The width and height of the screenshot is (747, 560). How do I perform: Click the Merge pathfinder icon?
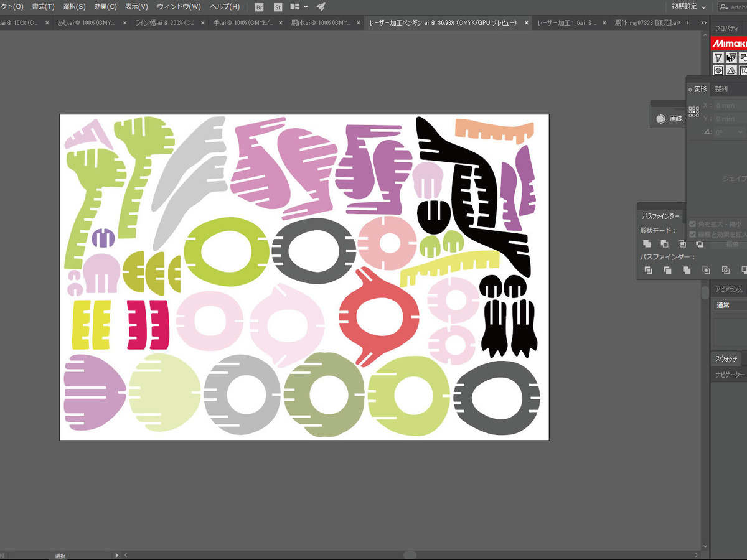point(687,270)
